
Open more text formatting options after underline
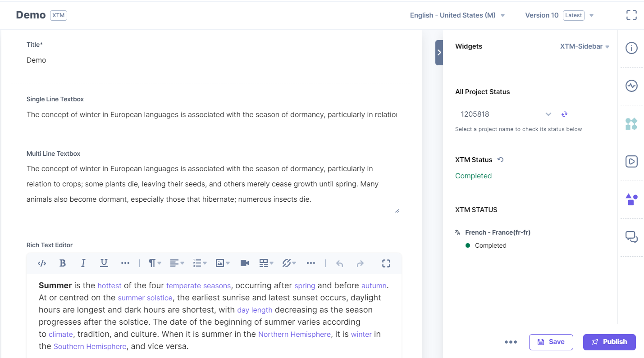pyautogui.click(x=125, y=263)
